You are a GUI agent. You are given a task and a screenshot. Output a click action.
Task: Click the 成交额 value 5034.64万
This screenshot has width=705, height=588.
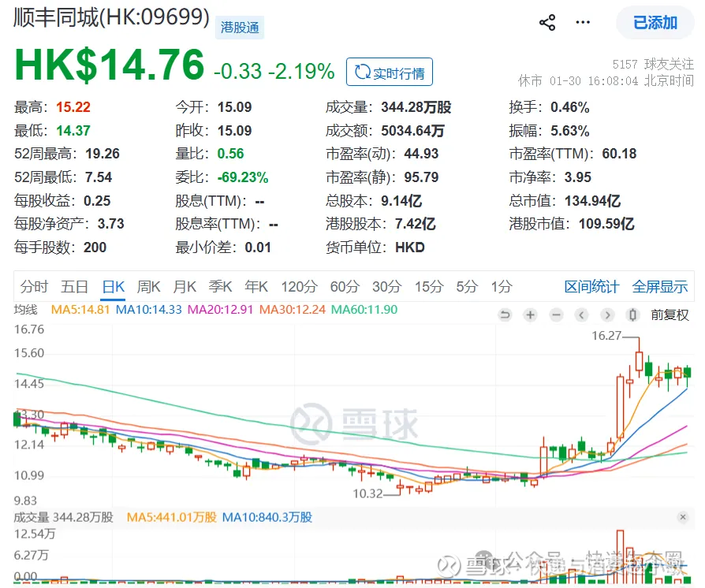[x=412, y=130]
